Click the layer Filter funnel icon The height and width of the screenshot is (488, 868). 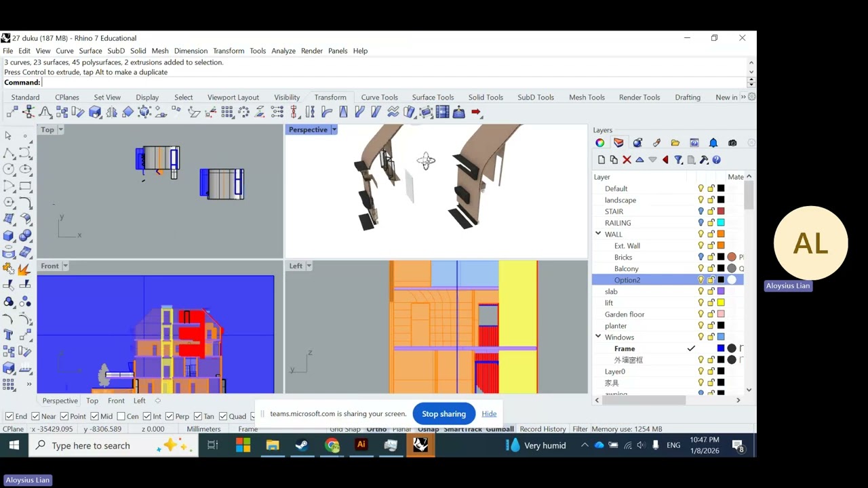click(678, 160)
